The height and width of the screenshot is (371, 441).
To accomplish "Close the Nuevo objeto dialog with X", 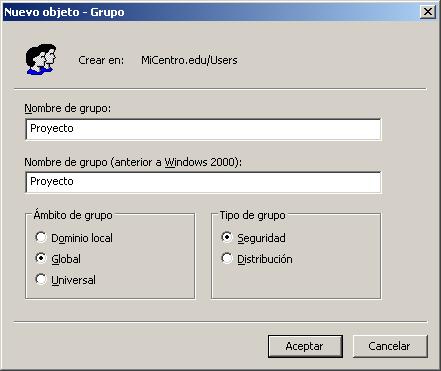I will pyautogui.click(x=428, y=12).
